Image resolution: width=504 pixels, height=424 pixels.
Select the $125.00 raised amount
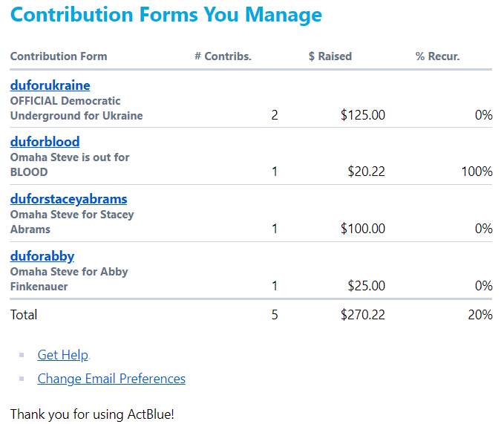[363, 115]
